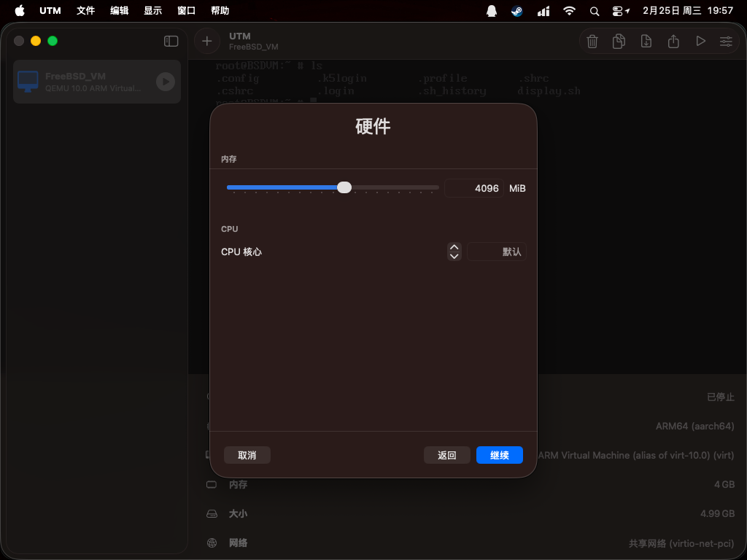Open the 显示 (View) menu

pyautogui.click(x=153, y=10)
